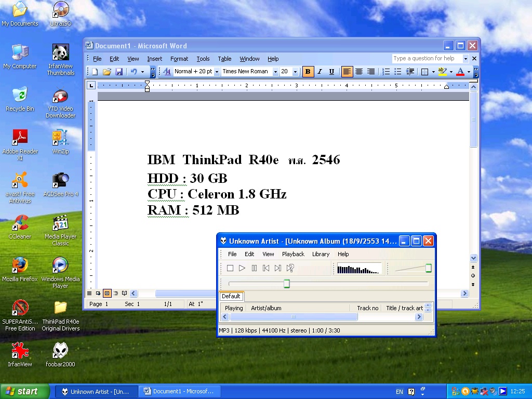The width and height of the screenshot is (532, 399).
Task: Switch to Document1 taskbar button
Action: [179, 391]
